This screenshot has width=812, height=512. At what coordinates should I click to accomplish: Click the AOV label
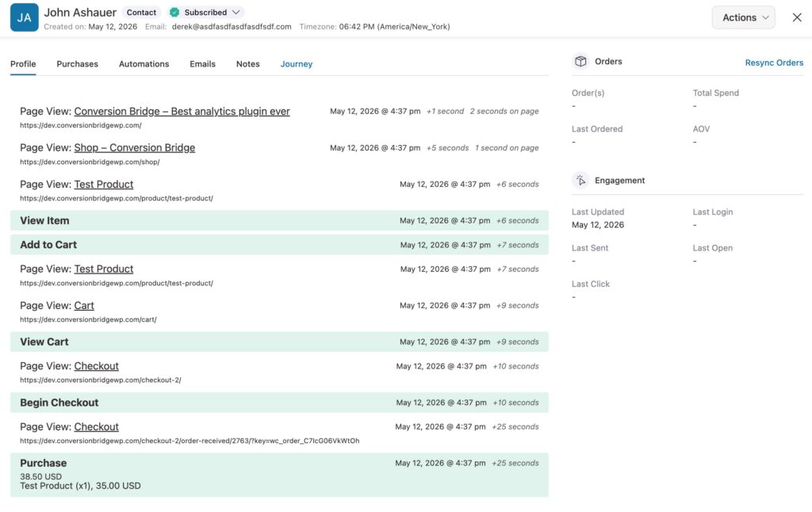click(701, 129)
